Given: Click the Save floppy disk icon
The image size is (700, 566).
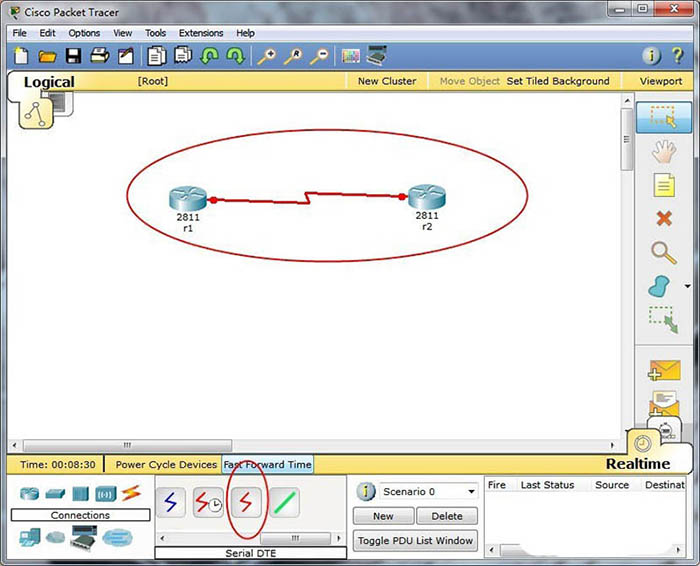Looking at the screenshot, I should [73, 56].
